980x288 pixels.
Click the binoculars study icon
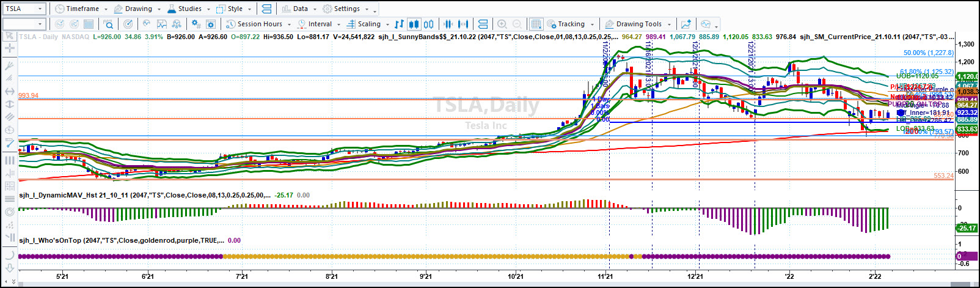coord(177,24)
